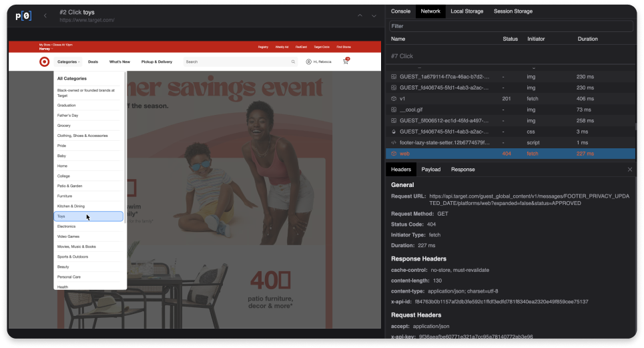Open What's New link
This screenshot has height=348, width=644.
coord(119,61)
